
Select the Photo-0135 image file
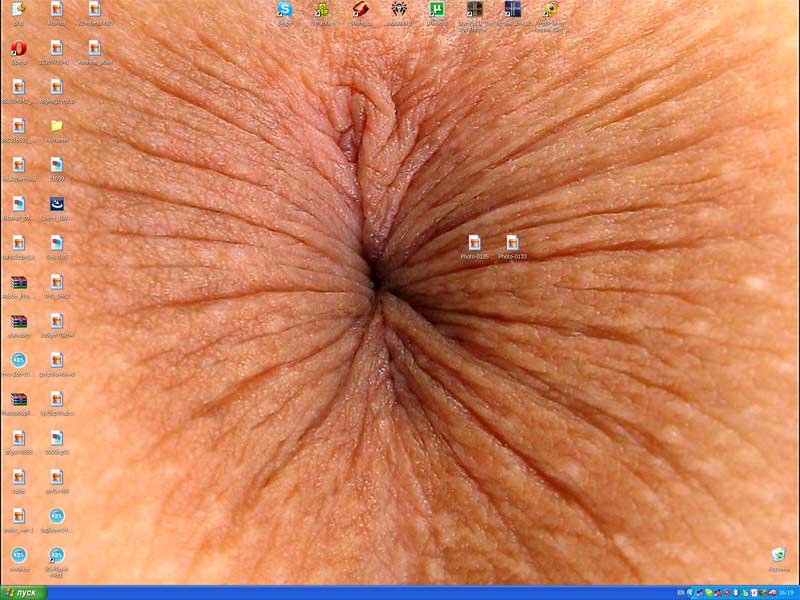(x=474, y=243)
